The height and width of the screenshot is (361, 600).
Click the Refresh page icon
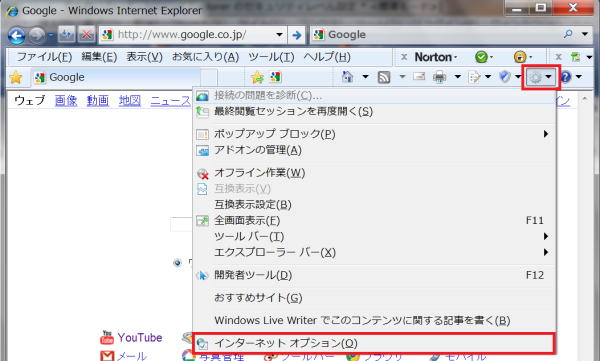(67, 35)
